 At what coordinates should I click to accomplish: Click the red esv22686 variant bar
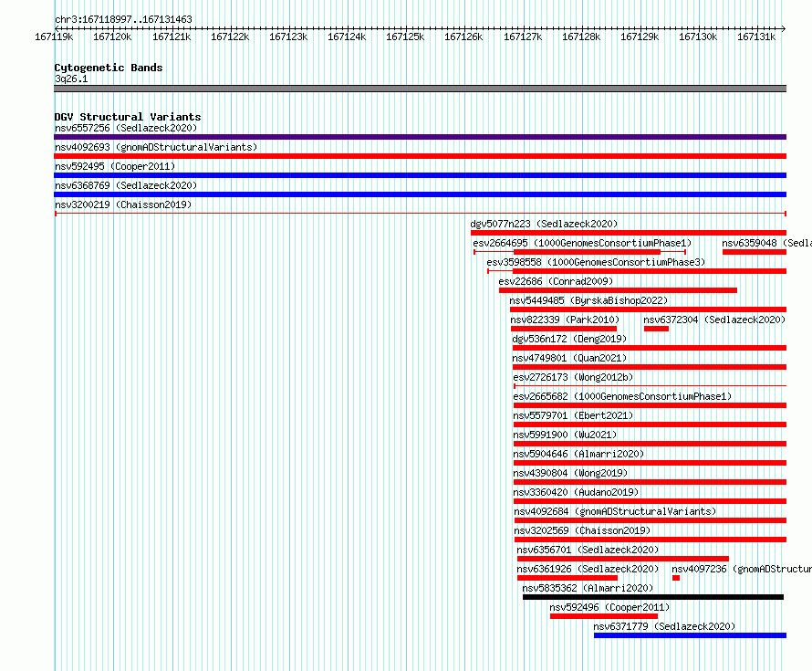[x=618, y=290]
